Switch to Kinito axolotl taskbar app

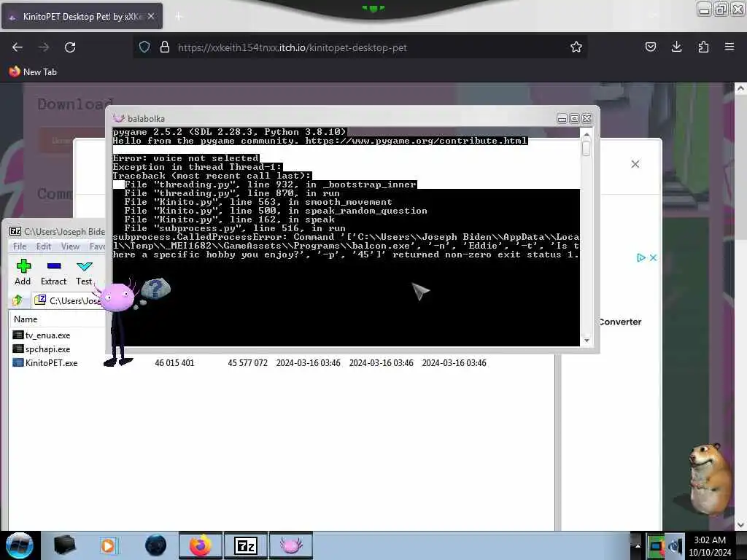tap(291, 545)
